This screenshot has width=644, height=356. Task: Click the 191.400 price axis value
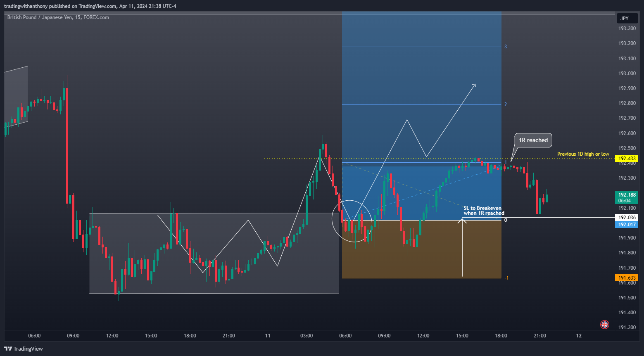[627, 313]
